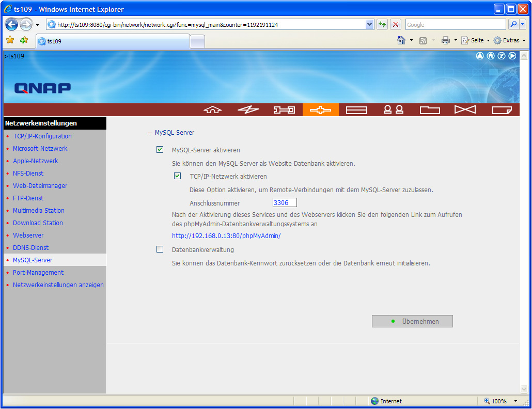Click the 'Anschlussnummer' port number field
Viewport: 532px width, 409px height.
(x=285, y=203)
